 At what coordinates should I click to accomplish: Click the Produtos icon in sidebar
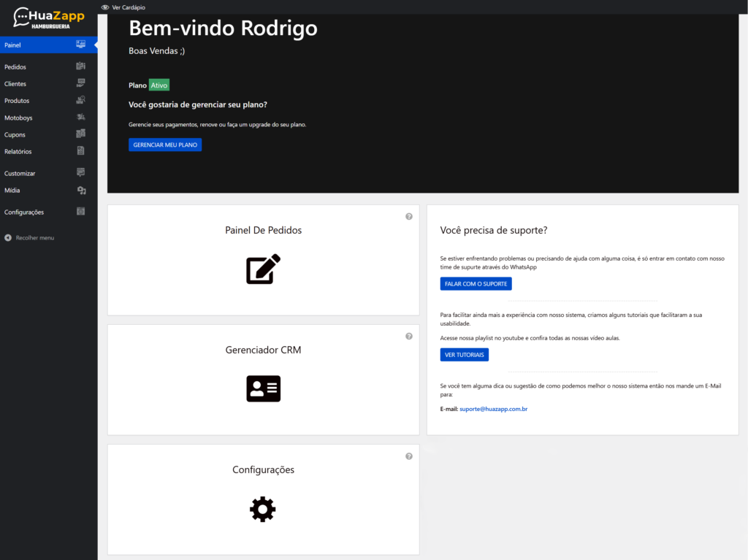(80, 100)
